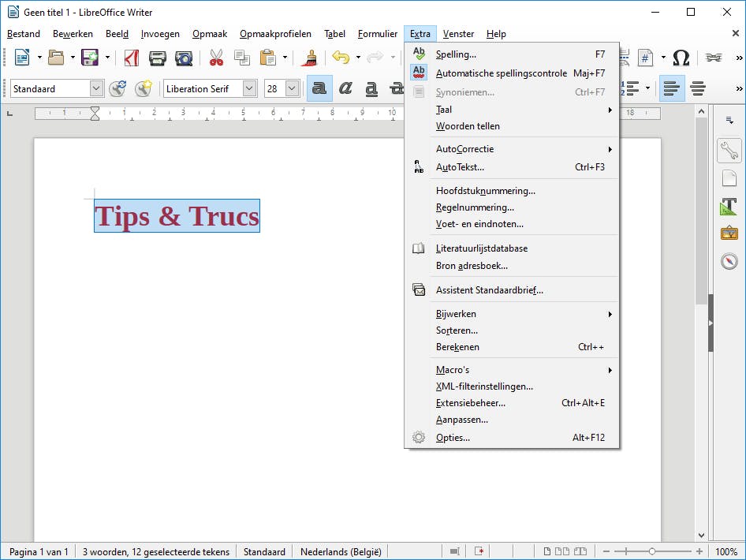
Task: Switch to multi-page view in status bar
Action: (x=562, y=551)
